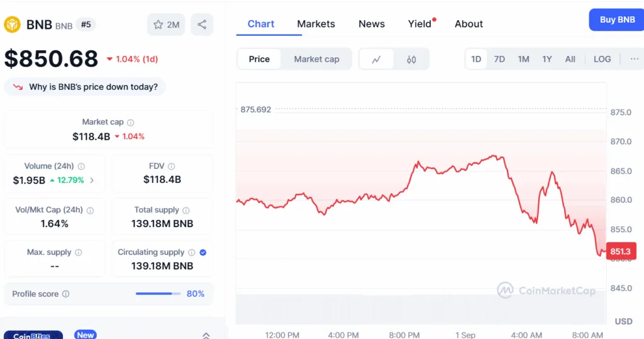Image resolution: width=644 pixels, height=339 pixels.
Task: Click the Circulating supply verified badge
Action: [x=203, y=252]
